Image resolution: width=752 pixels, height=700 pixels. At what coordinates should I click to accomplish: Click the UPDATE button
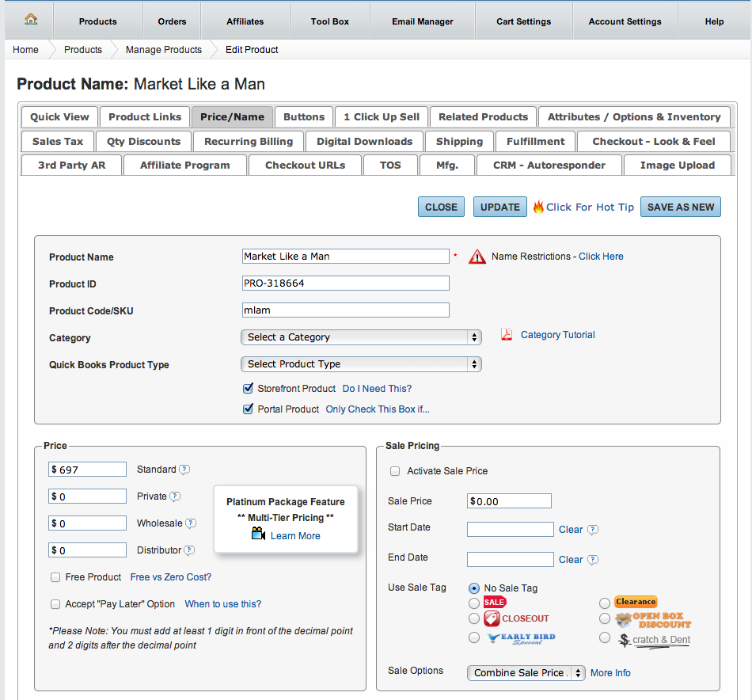click(x=500, y=207)
